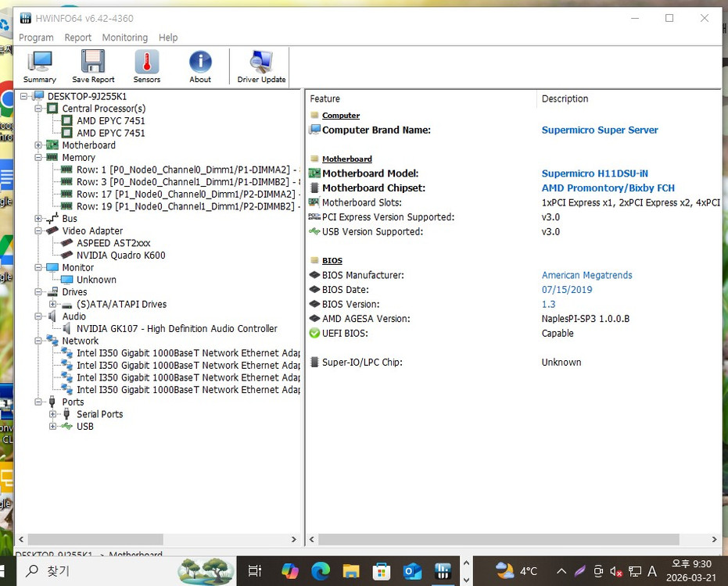The width and height of the screenshot is (728, 586).
Task: Select the first Intel I350 network adapter
Action: click(x=188, y=353)
